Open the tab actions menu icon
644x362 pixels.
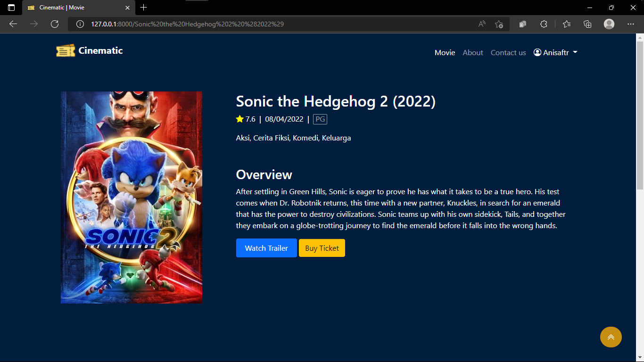point(11,8)
